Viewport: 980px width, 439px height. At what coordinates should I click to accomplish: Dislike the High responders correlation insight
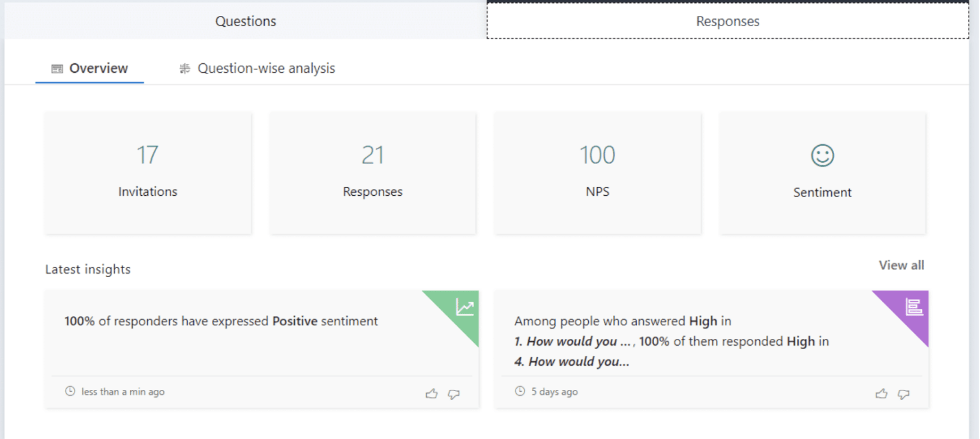(x=903, y=394)
